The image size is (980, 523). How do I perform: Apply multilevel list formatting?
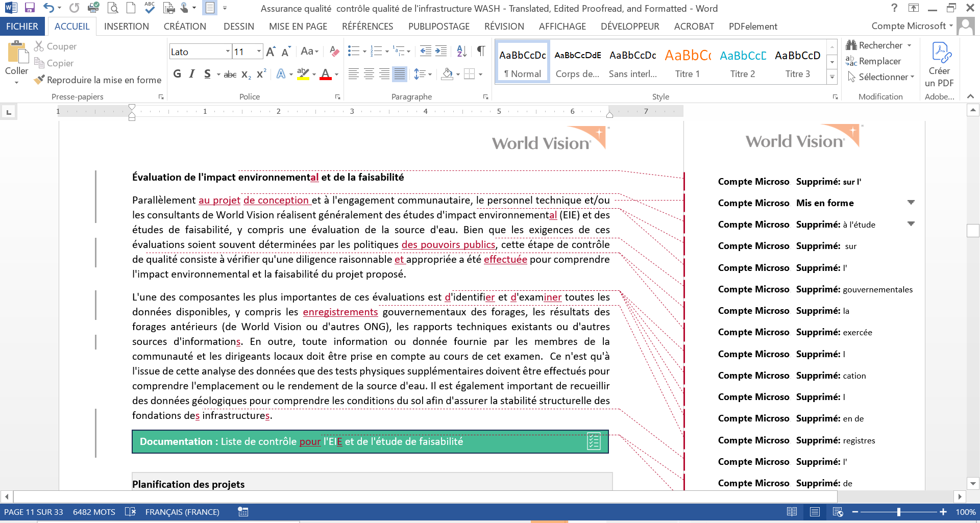click(399, 51)
